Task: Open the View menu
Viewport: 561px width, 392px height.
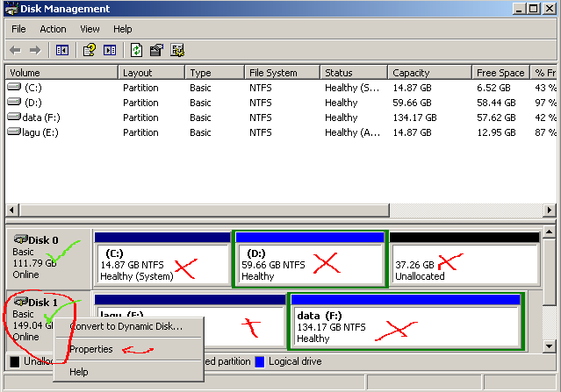Action: point(90,29)
